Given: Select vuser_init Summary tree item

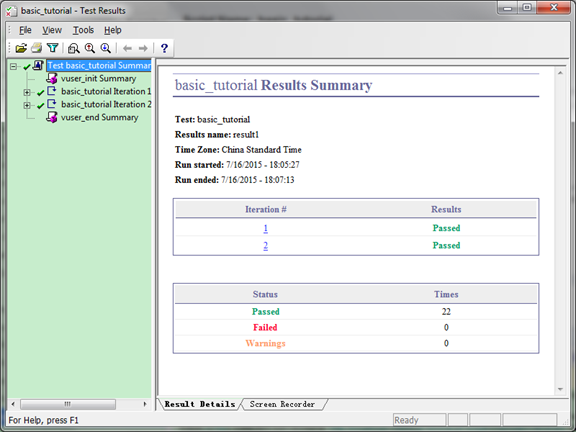Looking at the screenshot, I should click(x=98, y=78).
